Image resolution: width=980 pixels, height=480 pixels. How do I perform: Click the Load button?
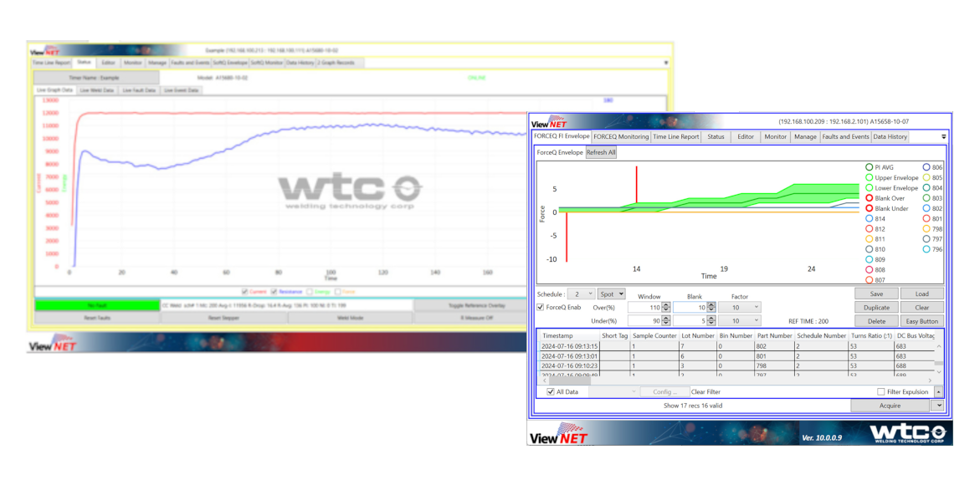[x=922, y=294]
